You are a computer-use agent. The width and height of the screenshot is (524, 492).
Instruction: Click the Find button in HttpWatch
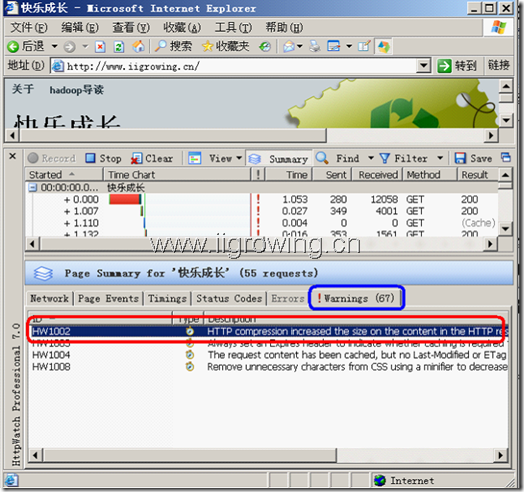pyautogui.click(x=338, y=158)
